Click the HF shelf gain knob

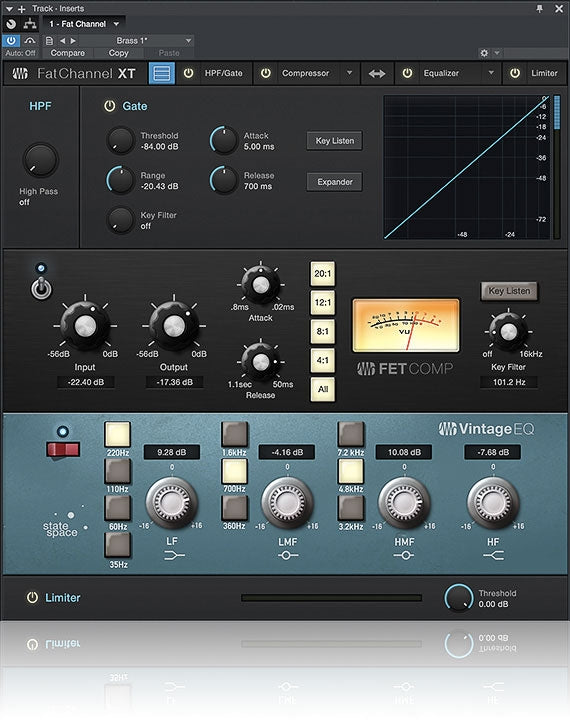pos(493,503)
